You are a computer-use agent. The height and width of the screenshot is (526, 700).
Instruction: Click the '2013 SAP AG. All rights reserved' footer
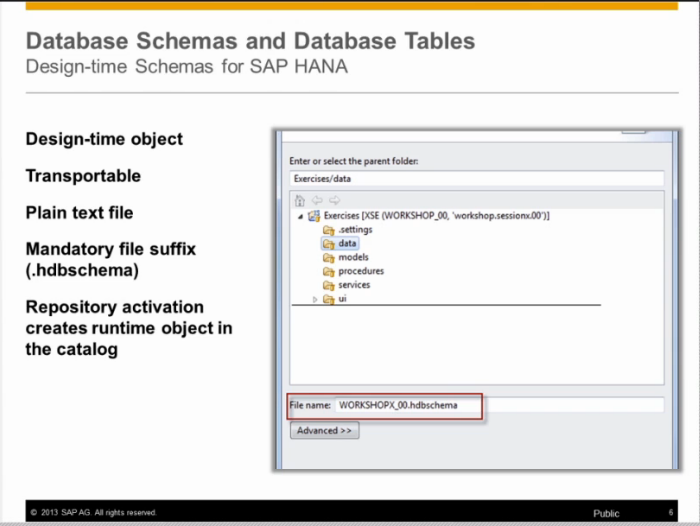click(x=94, y=513)
